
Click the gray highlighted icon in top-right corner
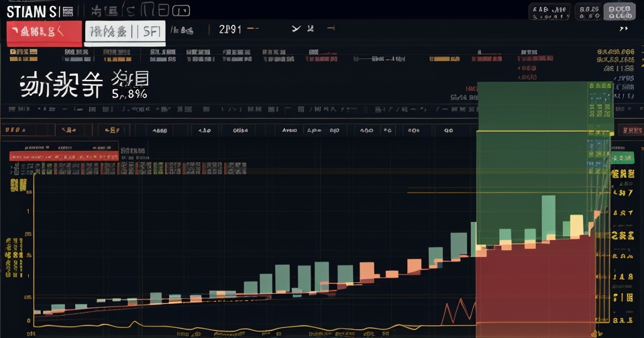[x=619, y=11]
